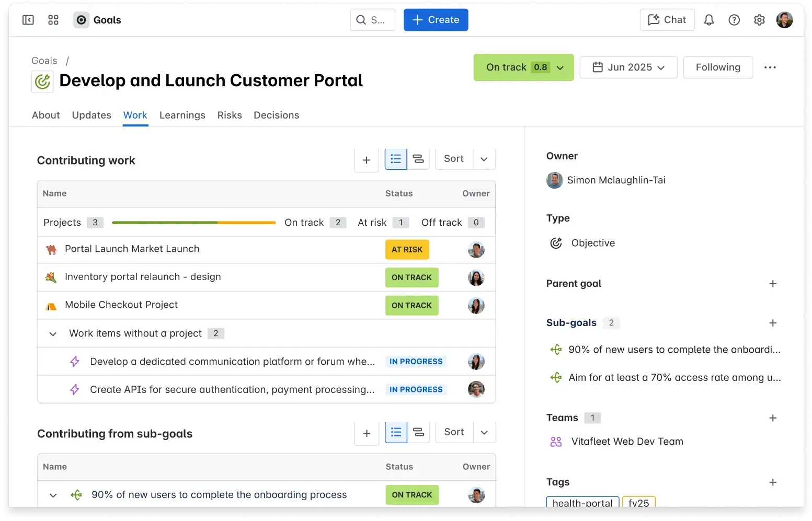Open the Risks tab
This screenshot has height=521, width=812.
click(x=230, y=115)
